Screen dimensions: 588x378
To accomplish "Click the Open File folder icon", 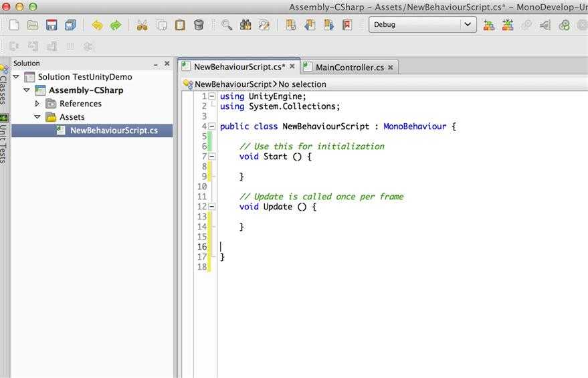I will click(x=33, y=25).
